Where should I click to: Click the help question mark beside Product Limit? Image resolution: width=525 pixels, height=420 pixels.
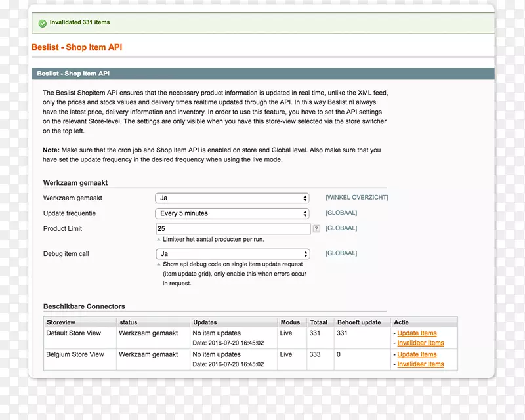[316, 229]
